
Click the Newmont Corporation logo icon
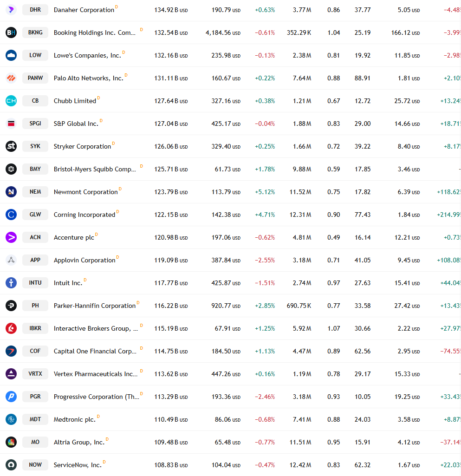pyautogui.click(x=11, y=192)
